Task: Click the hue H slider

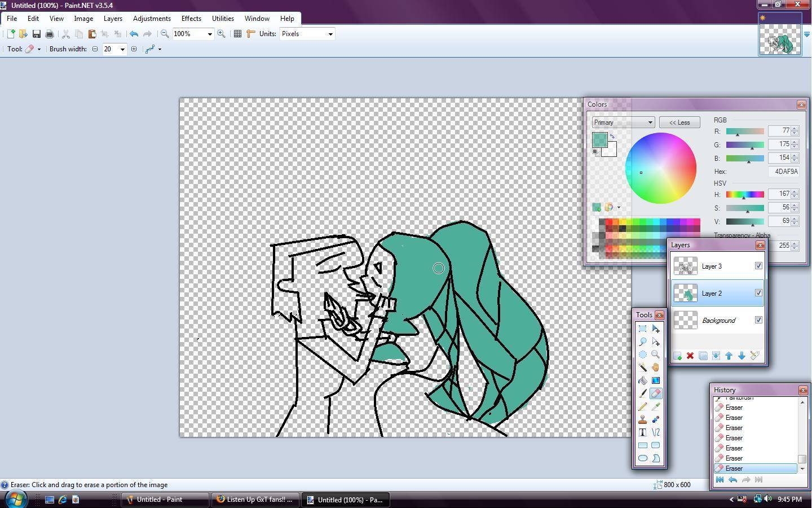Action: [745, 194]
